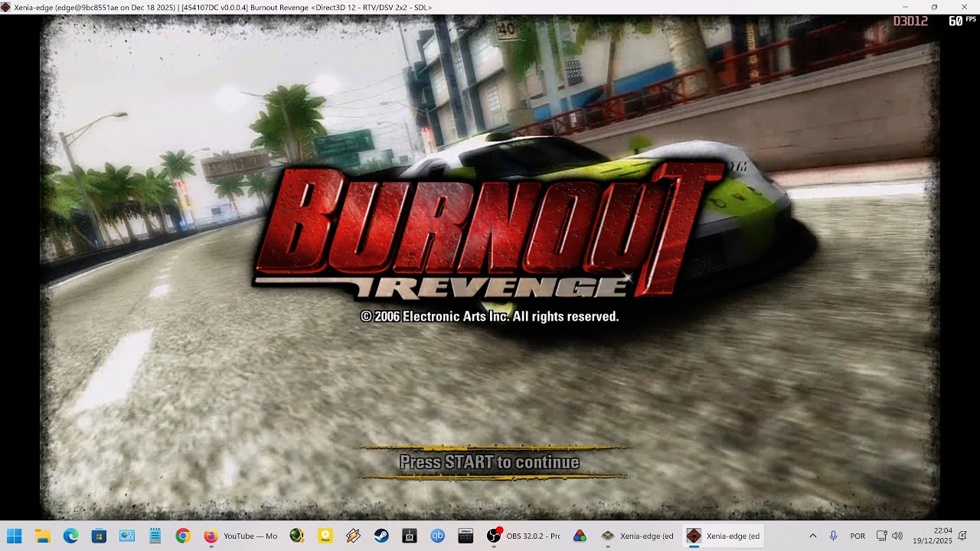The height and width of the screenshot is (551, 980).
Task: Open Microsoft Store taskbar icon
Action: tap(99, 536)
